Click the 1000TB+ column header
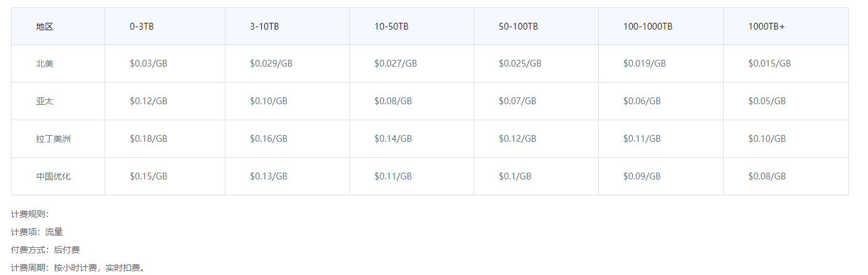This screenshot has height=275, width=868. click(x=766, y=27)
